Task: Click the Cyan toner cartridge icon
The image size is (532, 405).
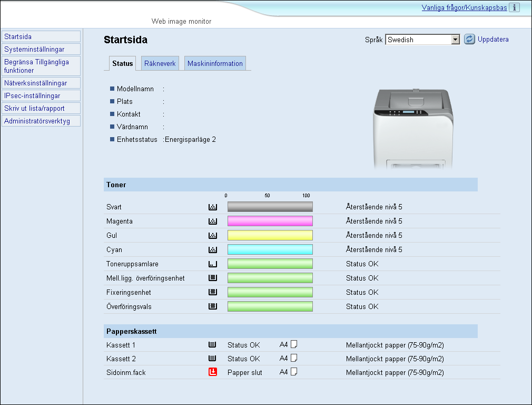Action: click(213, 250)
